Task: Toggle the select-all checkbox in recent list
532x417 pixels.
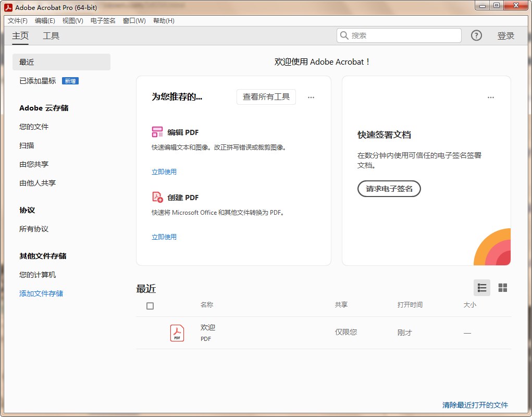Action: point(150,306)
